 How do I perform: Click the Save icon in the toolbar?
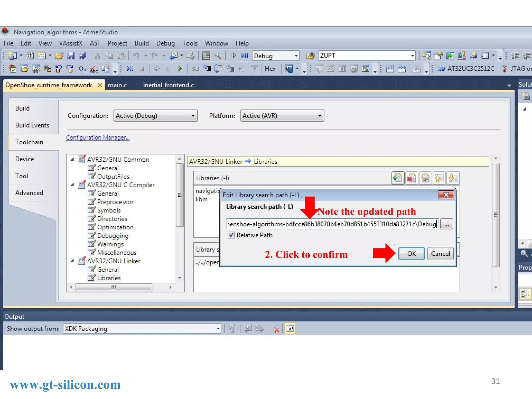[71, 56]
